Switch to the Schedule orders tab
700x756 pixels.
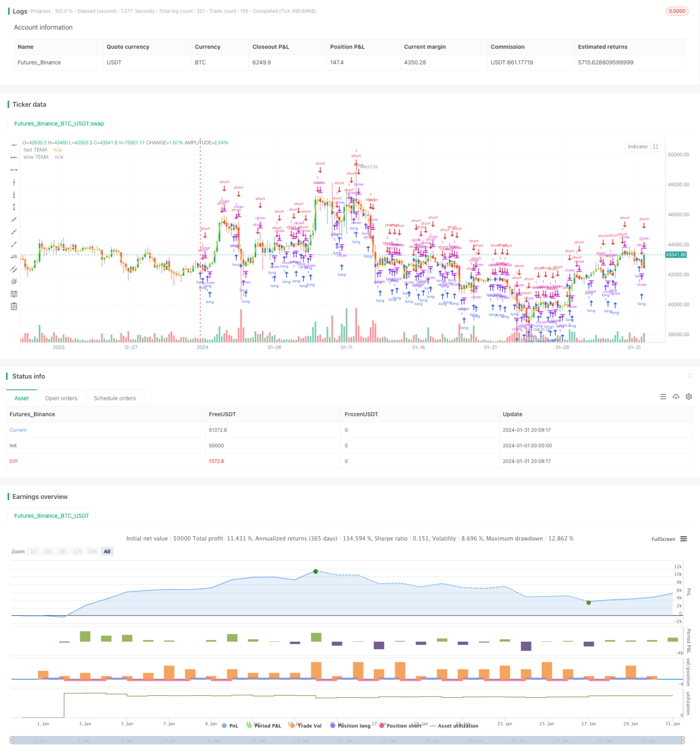click(x=115, y=398)
